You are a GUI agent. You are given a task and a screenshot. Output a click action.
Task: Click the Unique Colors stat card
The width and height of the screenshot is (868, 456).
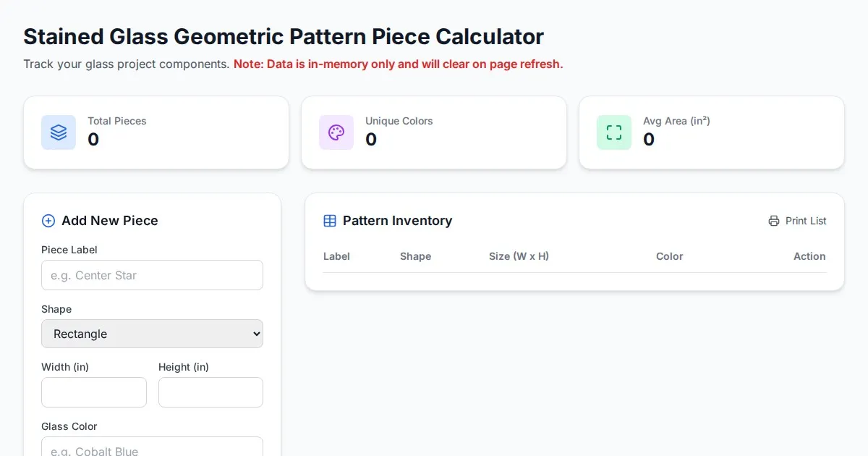click(434, 132)
